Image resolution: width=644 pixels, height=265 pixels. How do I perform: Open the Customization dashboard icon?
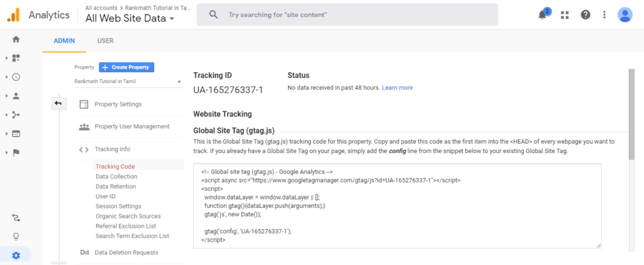(x=16, y=58)
